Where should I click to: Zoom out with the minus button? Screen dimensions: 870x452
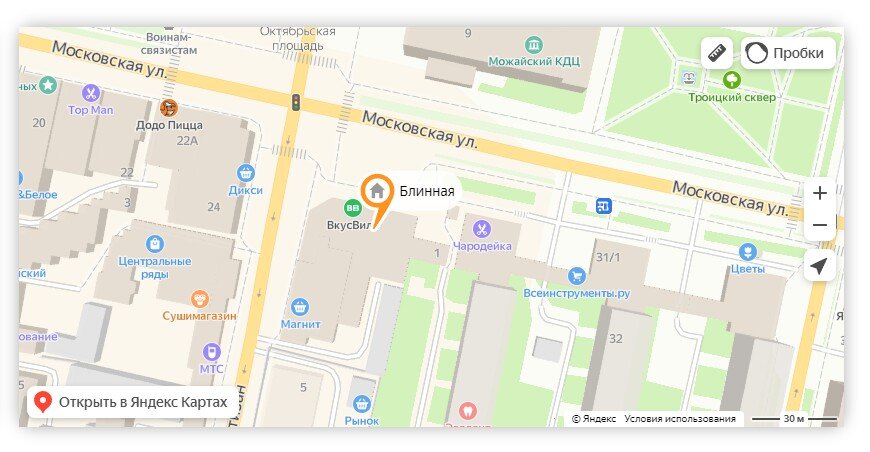tap(820, 225)
